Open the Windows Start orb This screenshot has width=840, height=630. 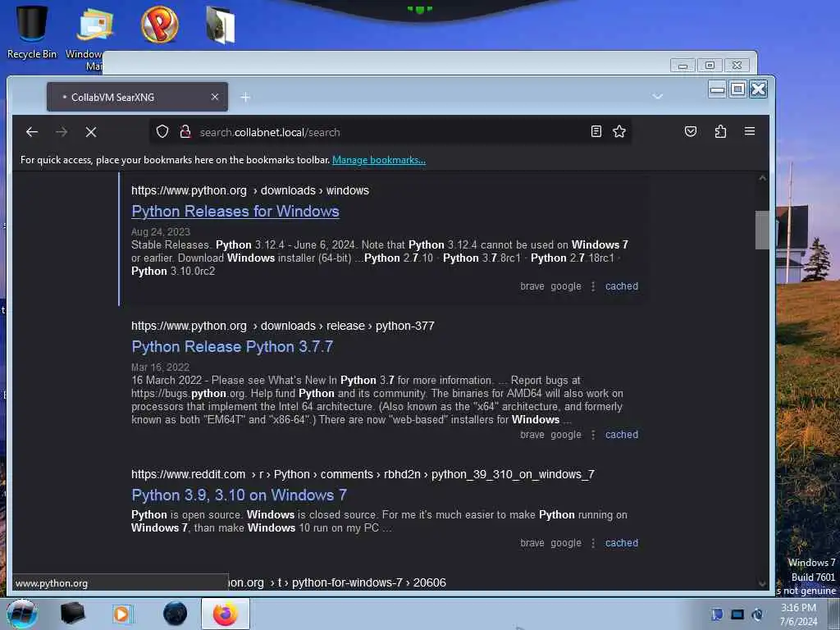coord(22,614)
